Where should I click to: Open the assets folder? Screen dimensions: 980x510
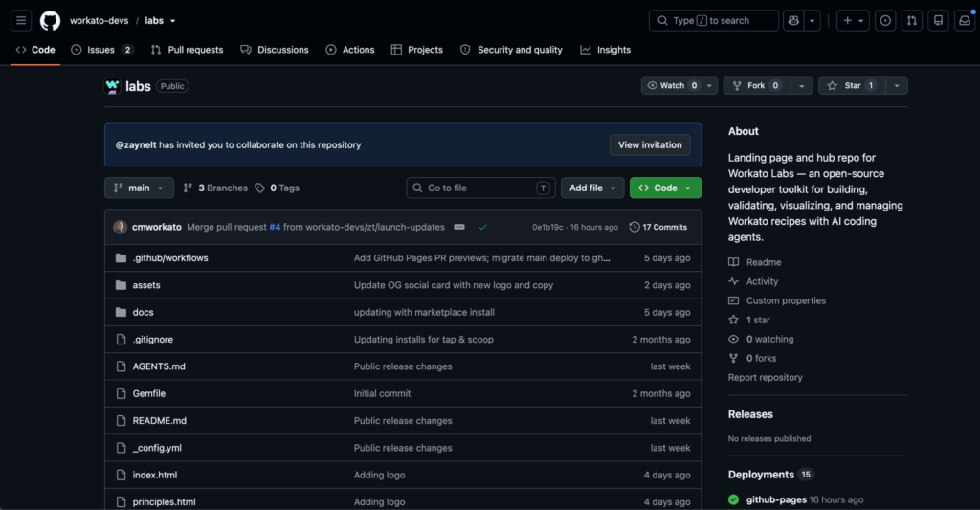point(146,285)
